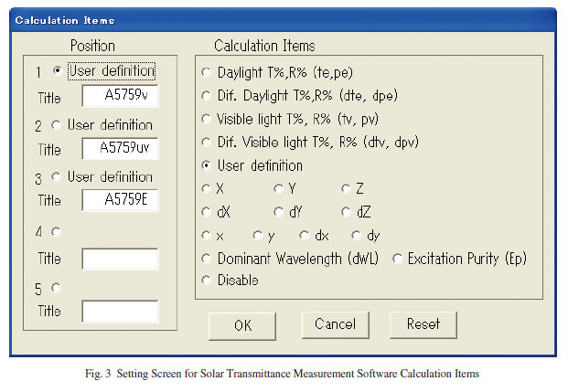The image size is (568, 392).
Task: Select Dif. Daylight T%,R% (dte, dpe)
Action: click(206, 96)
